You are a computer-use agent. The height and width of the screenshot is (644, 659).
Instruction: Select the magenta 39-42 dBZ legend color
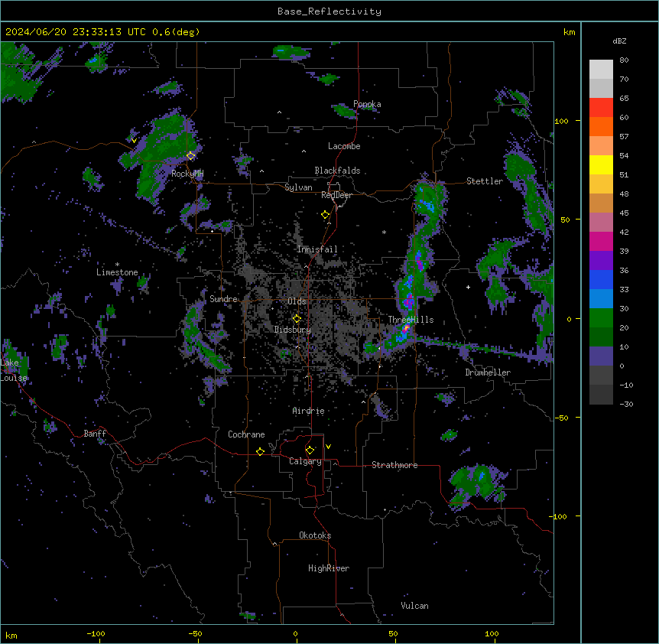tap(601, 241)
